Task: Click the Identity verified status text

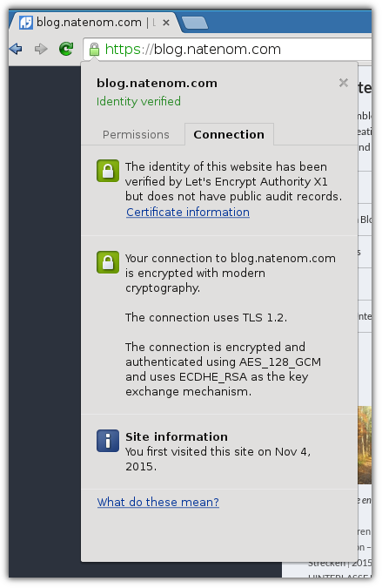Action: 138,101
